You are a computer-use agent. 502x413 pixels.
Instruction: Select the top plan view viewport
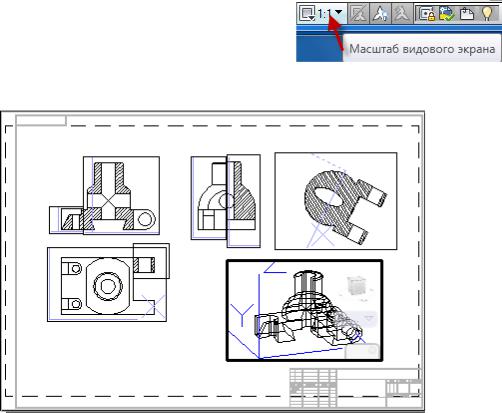(x=107, y=284)
